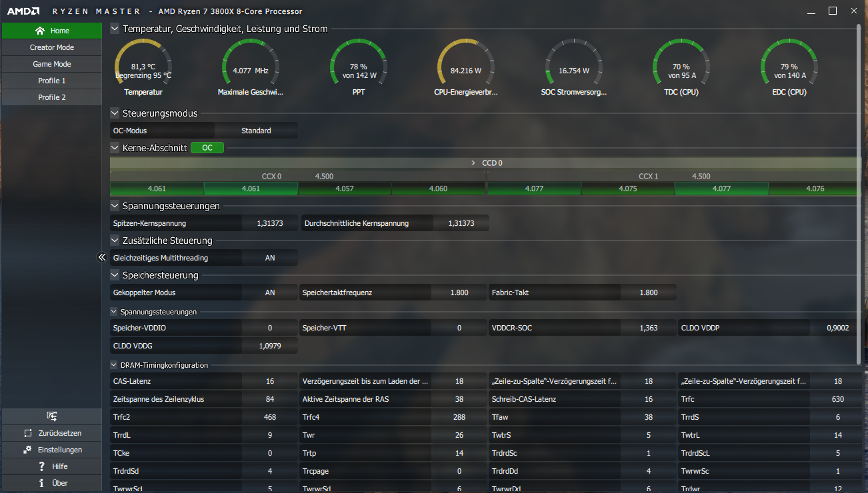Click the AMD logo in title bar
The image size is (868, 493).
[x=23, y=11]
